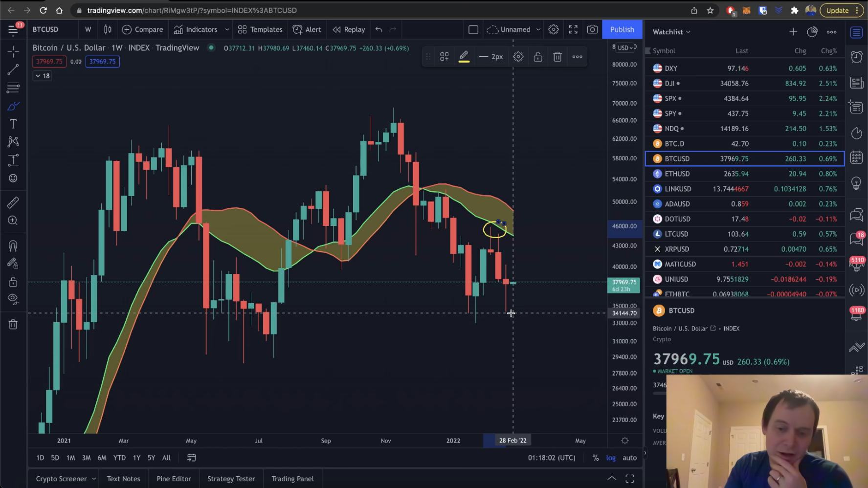This screenshot has height=488, width=868.
Task: Open the emoji icons tool
Action: click(13, 178)
